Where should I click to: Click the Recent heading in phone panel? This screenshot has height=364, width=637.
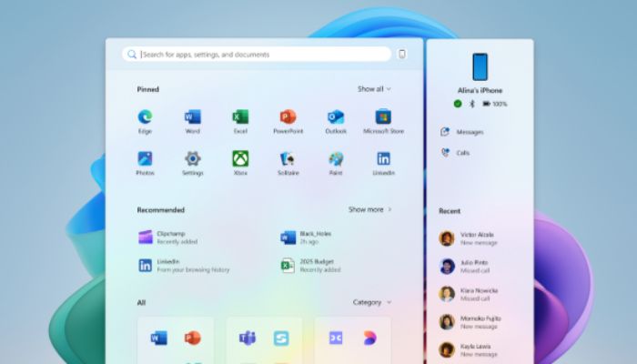coord(450,211)
